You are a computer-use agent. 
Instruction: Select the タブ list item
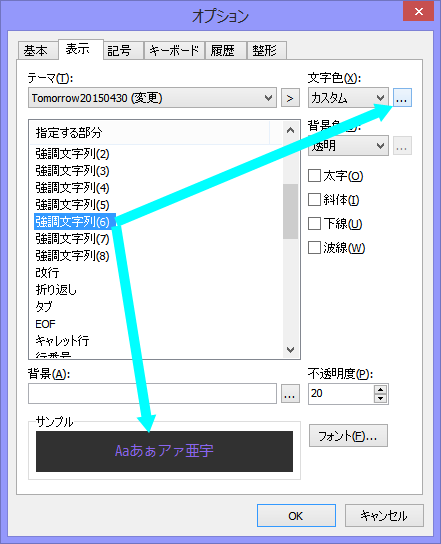click(44, 307)
